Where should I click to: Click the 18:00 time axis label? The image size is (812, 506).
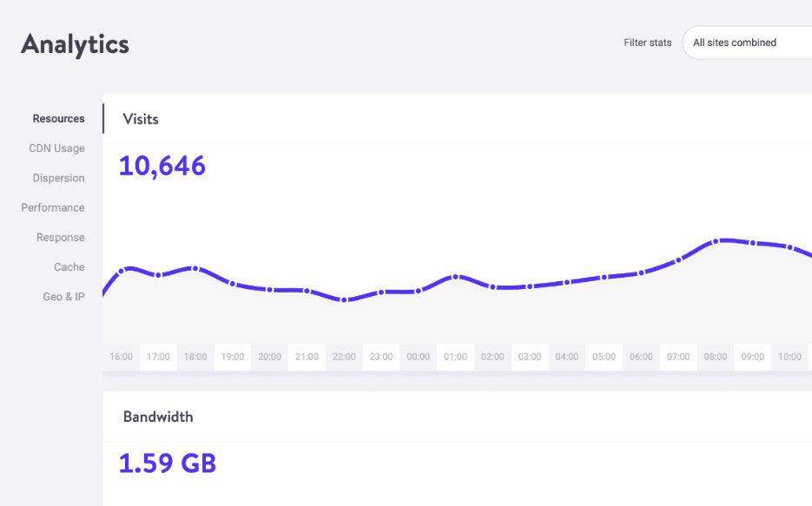(x=195, y=357)
